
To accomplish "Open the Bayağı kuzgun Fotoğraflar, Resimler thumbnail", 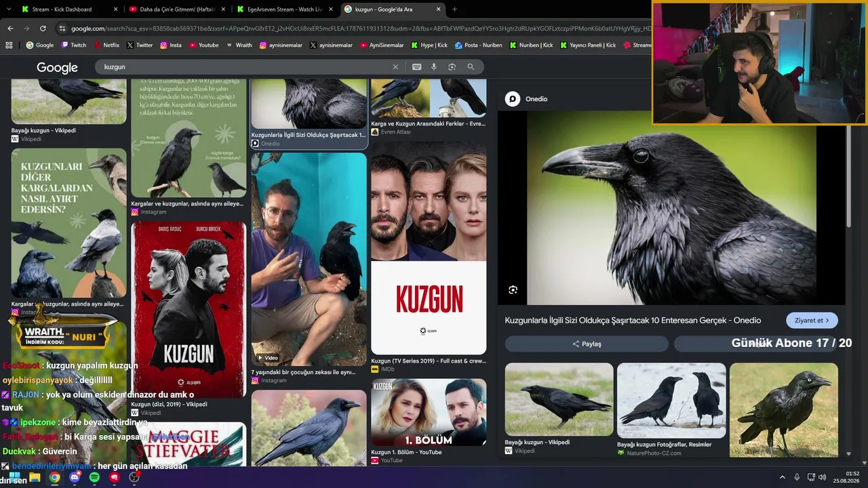I will tap(671, 401).
